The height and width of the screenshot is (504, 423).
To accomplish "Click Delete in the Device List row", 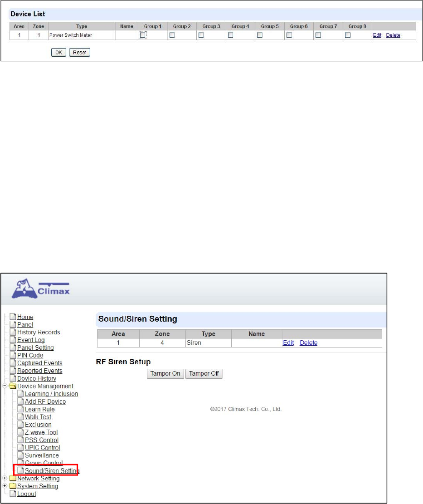I will coord(393,35).
